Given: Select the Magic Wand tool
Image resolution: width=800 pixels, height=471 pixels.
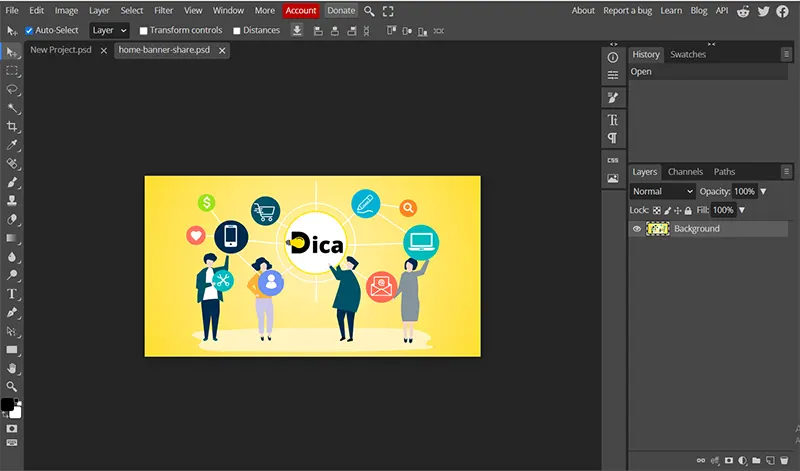Looking at the screenshot, I should pos(12,108).
